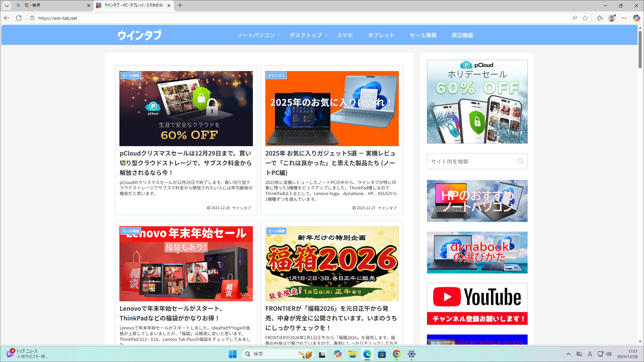Viewport: 644px width, 362px height.
Task: Click inside the サイト内を検索 search field
Action: coord(470,161)
